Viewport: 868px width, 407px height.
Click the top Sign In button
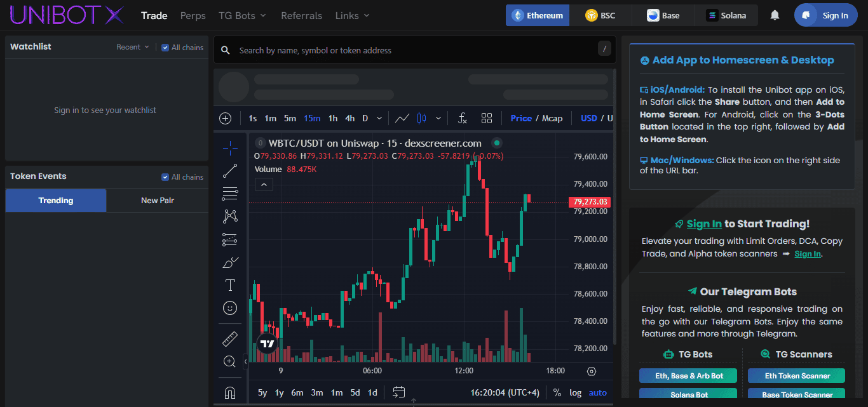coord(826,15)
